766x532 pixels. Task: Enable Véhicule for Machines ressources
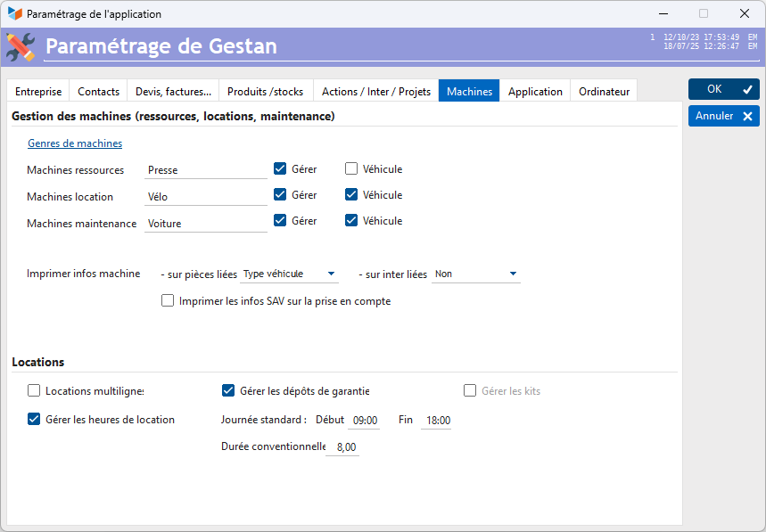(351, 169)
